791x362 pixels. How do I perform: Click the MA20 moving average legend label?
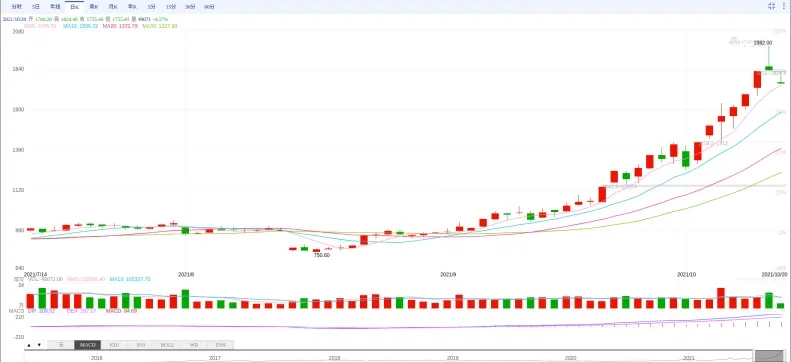120,26
